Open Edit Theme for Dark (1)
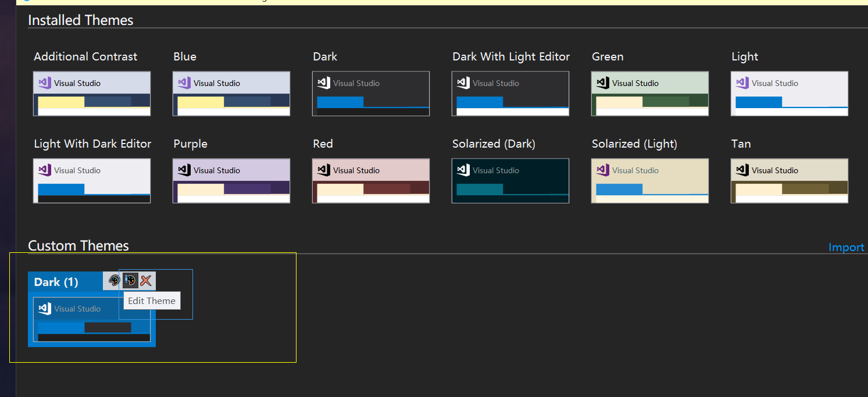 (130, 281)
